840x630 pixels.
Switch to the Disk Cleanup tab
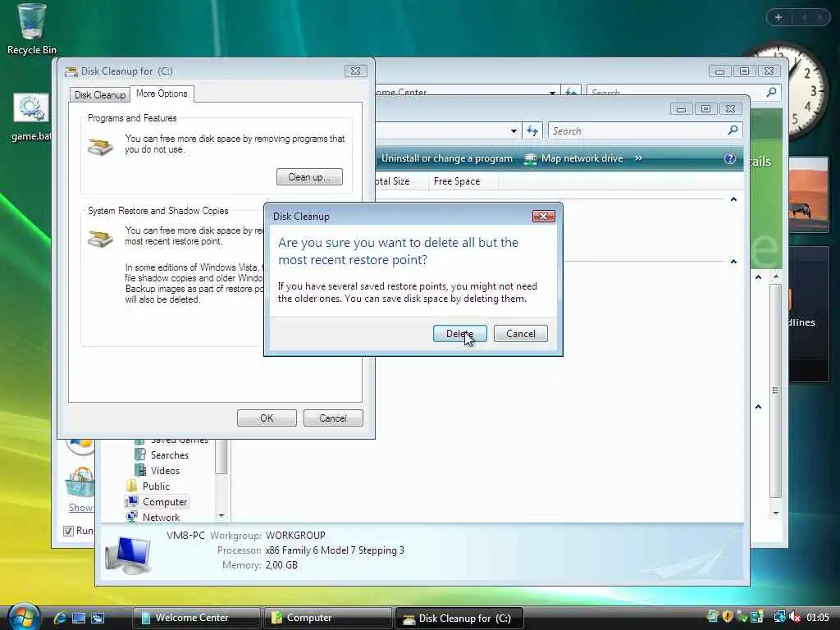pos(99,95)
